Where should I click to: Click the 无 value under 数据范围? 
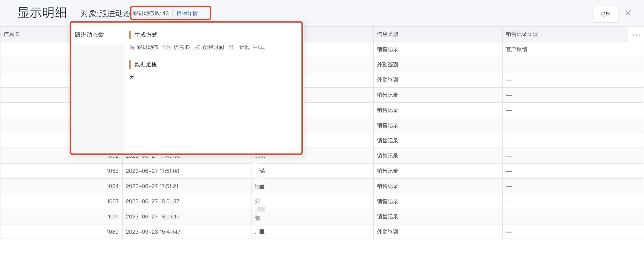click(x=132, y=77)
